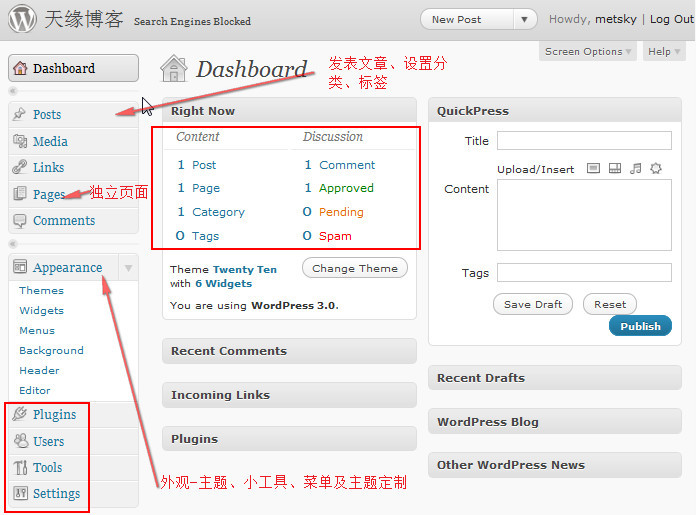696x515 pixels.
Task: Click the Pages icon in sidebar
Action: 20,194
